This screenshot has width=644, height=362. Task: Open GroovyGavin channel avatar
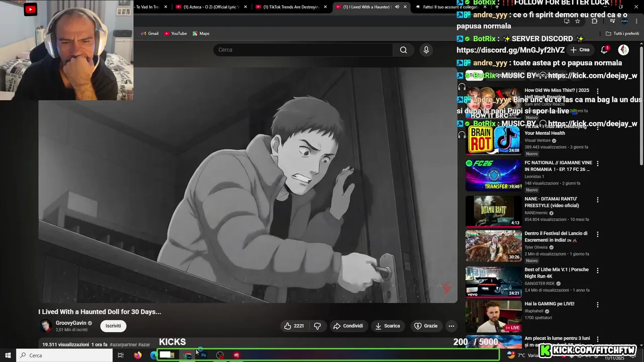pyautogui.click(x=46, y=326)
